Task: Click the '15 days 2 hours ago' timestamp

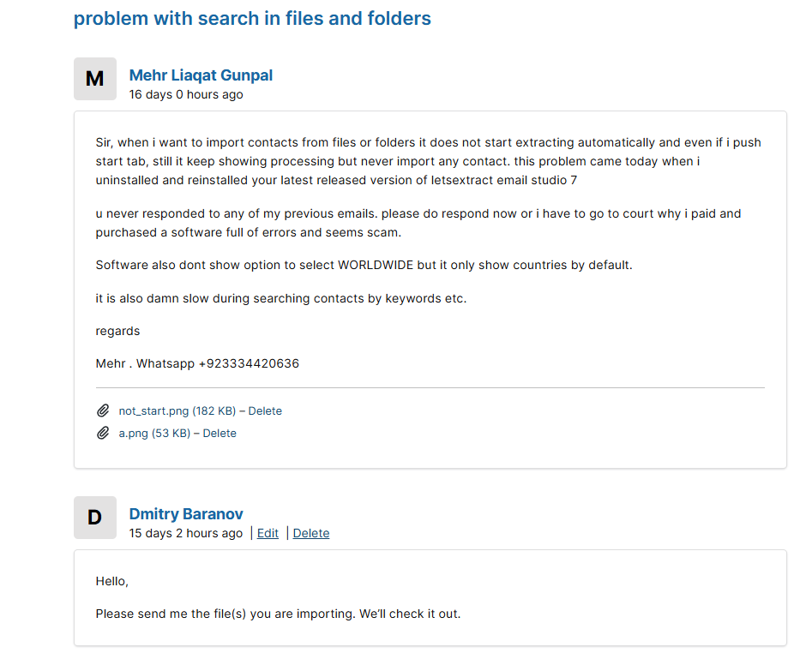Action: [186, 533]
